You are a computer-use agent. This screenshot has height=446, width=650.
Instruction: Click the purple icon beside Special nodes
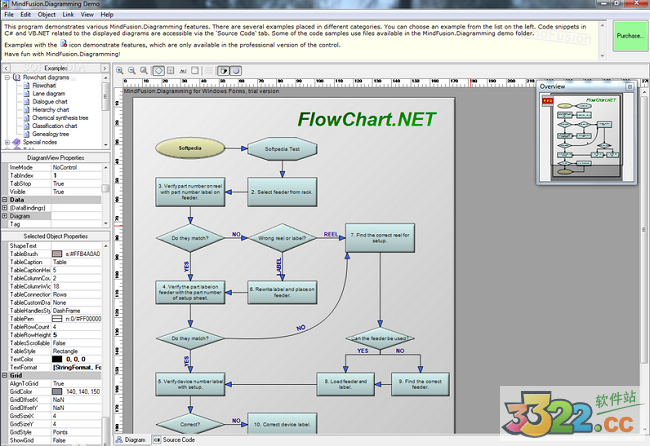pyautogui.click(x=17, y=142)
